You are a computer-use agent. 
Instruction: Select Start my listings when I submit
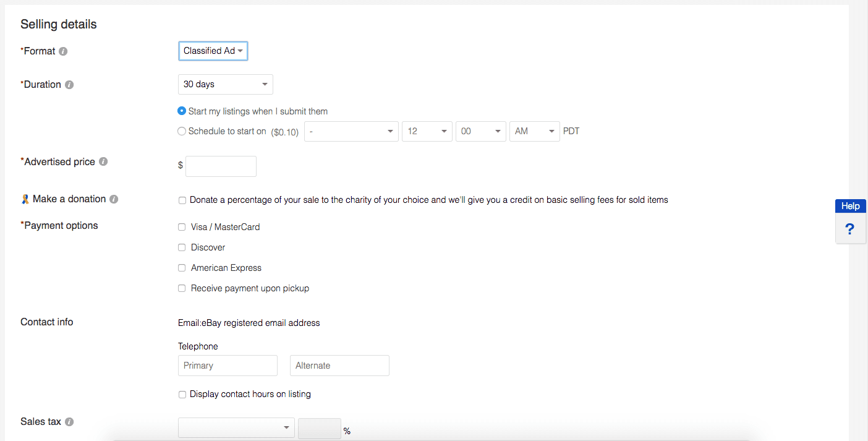(182, 111)
